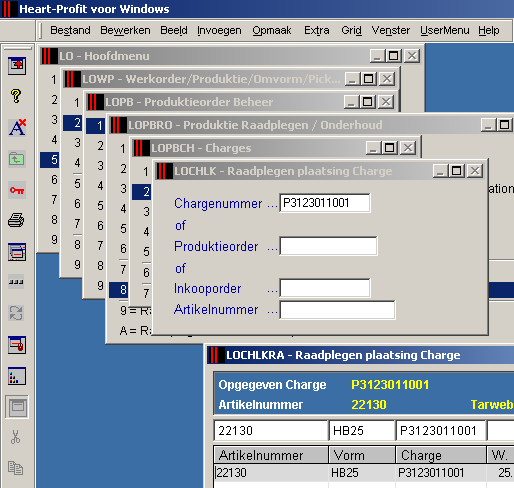Viewport: 514px width, 488px height.
Task: Click the chart graph icon in the sidebar
Action: pyautogui.click(x=17, y=376)
